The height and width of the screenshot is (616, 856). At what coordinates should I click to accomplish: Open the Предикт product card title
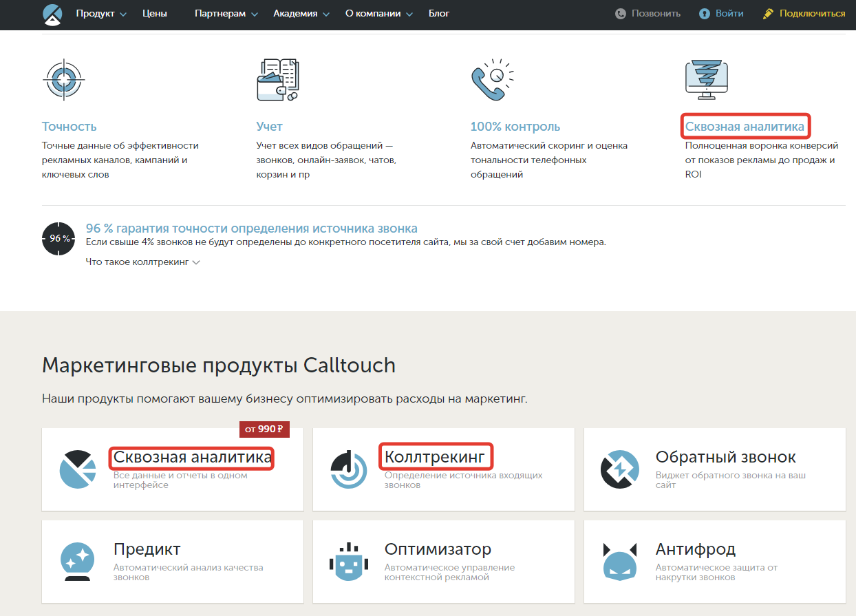tap(147, 549)
